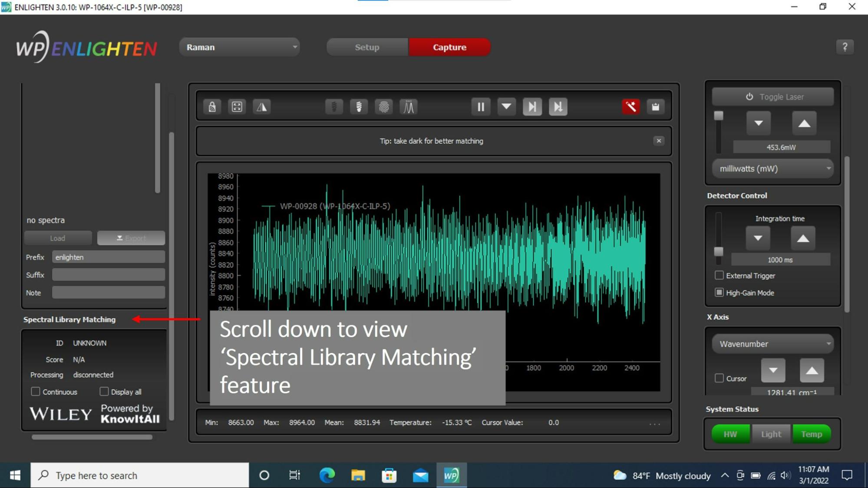Click the peak-finding spectrum icon

(409, 107)
